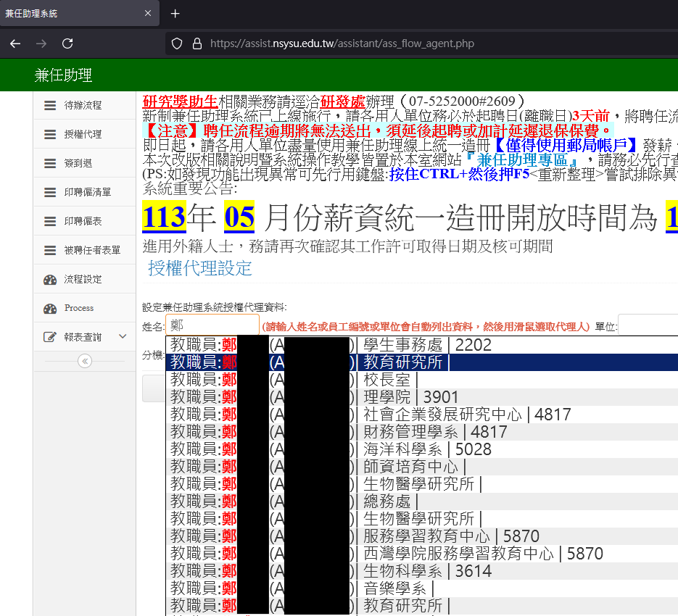Switch to the 兼任助理系統 browser tab
This screenshot has height=616, width=678.
coord(80,13)
